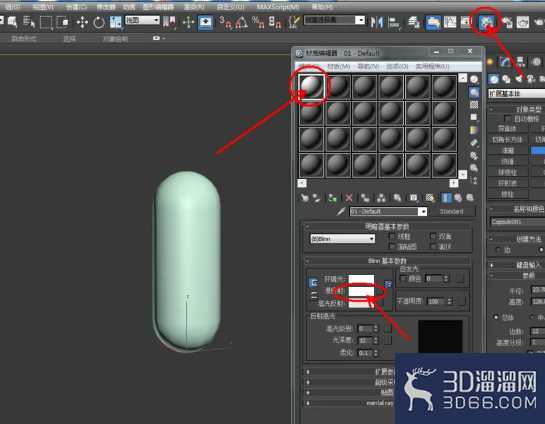Image resolution: width=545 pixels, height=424 pixels.
Task: Enable the 线框 (Wire) checkbox
Action: 392,236
